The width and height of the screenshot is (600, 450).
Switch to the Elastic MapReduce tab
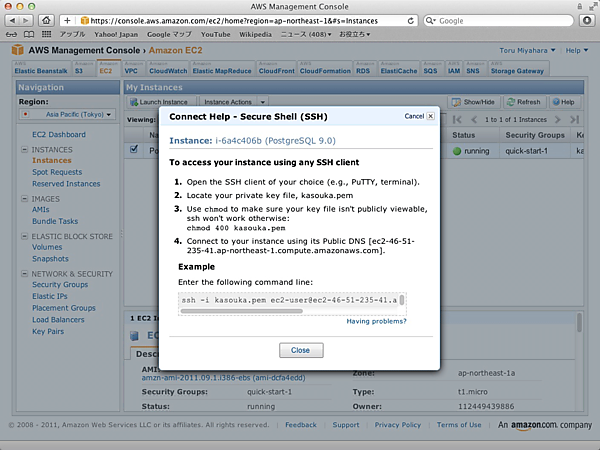click(222, 68)
